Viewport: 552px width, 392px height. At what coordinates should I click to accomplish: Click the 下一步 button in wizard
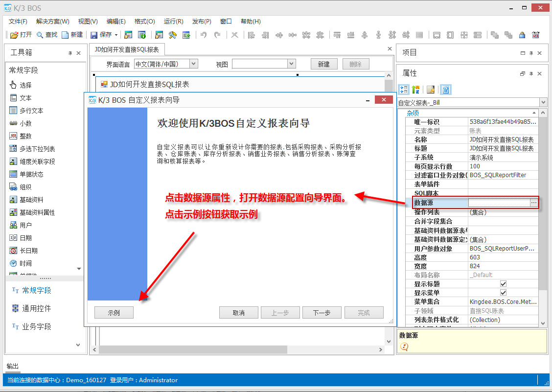[322, 312]
